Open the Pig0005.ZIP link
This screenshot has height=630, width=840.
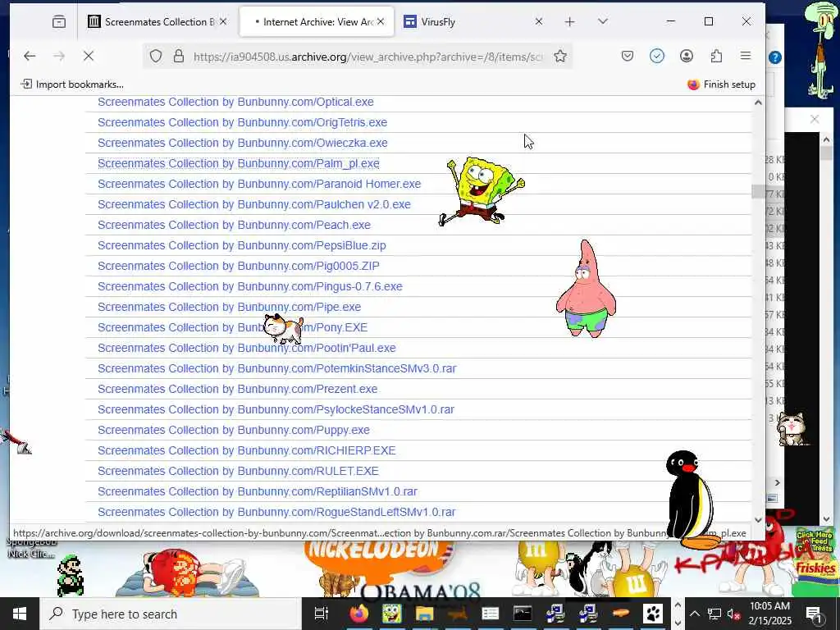pyautogui.click(x=239, y=266)
